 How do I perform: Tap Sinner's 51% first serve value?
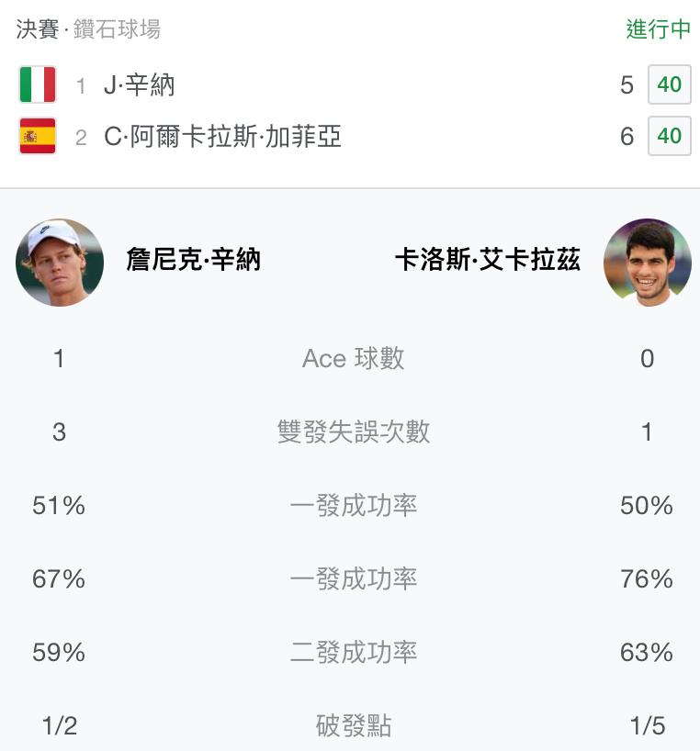pos(59,505)
